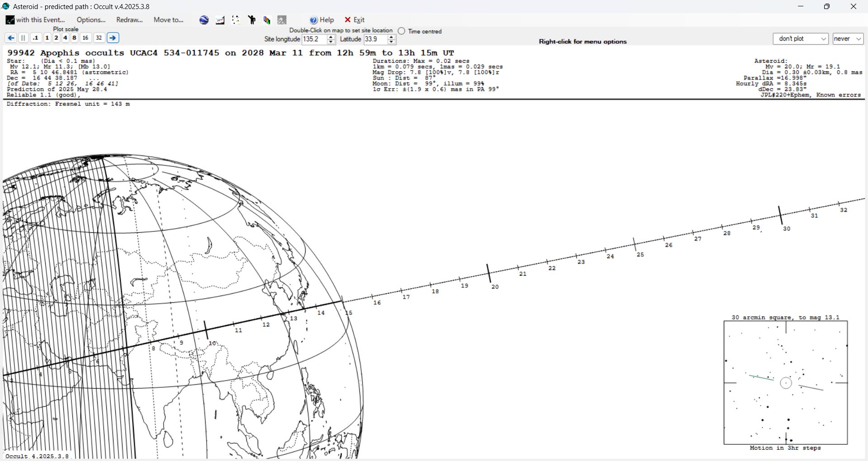Click the Google Earth globe icon
Image resolution: width=868 pixels, height=461 pixels.
pyautogui.click(x=204, y=20)
